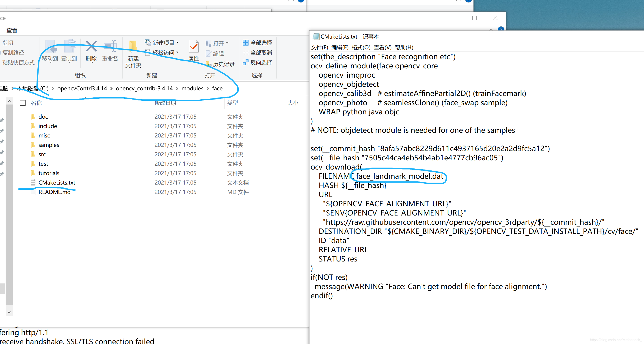This screenshot has height=344, width=644.
Task: Toggle the select-all checkbox beside 名称 header
Action: click(23, 103)
